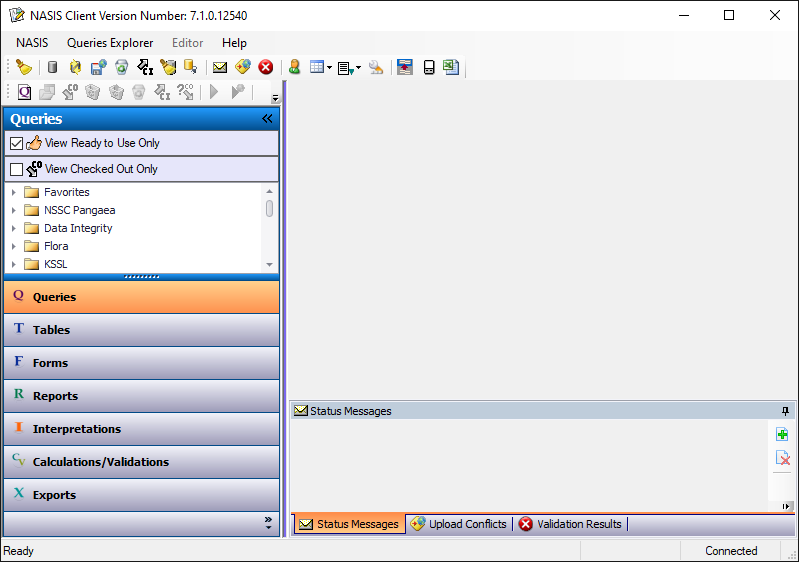Click the Connected status bar text

(x=731, y=551)
